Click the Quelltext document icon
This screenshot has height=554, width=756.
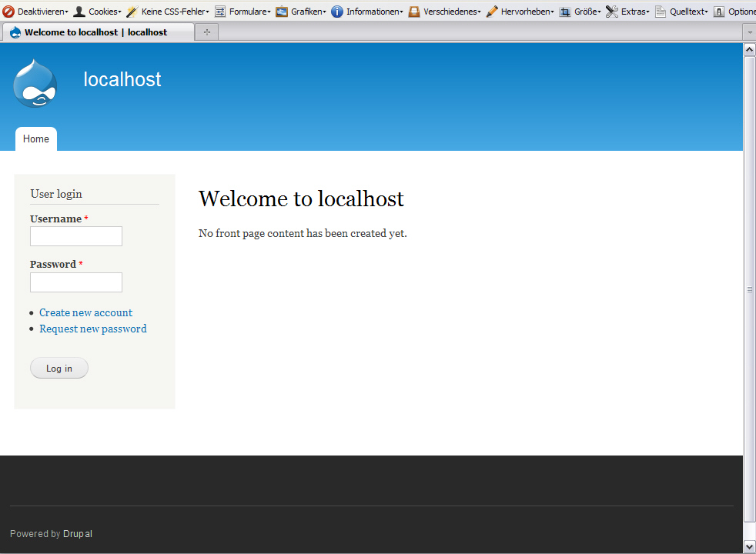click(x=661, y=12)
